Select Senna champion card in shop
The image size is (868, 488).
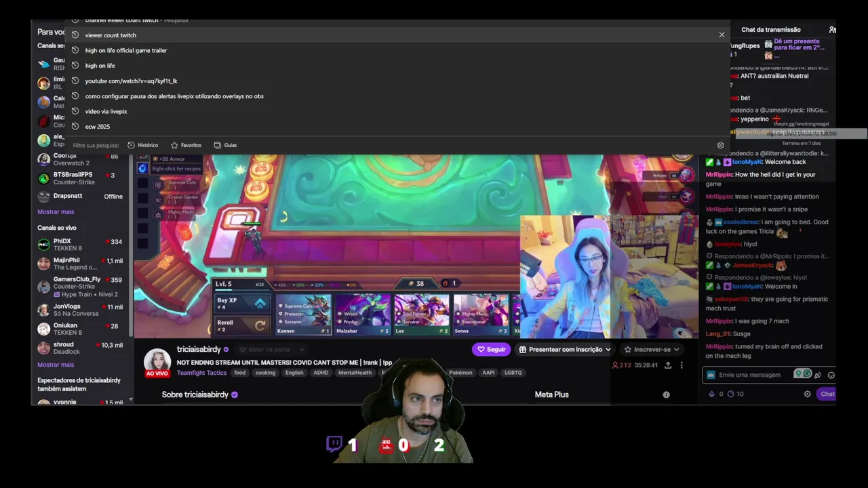coord(481,314)
